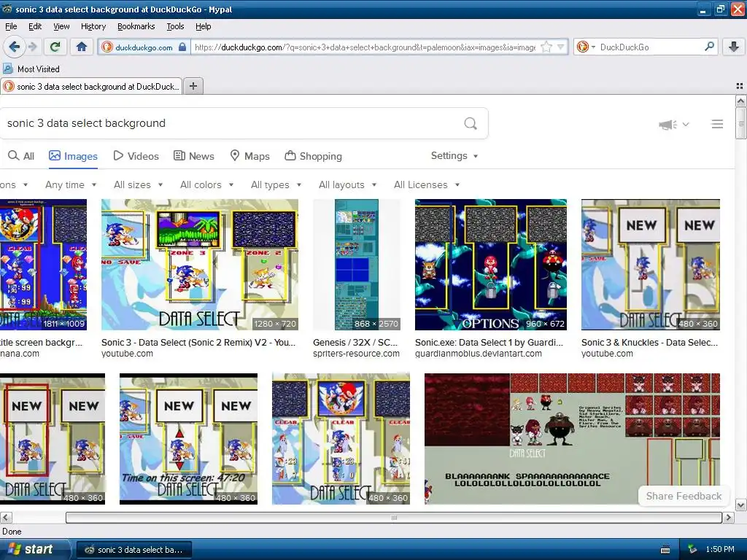Open the BLAAAANK SPAAAACE data select thumbnail
This screenshot has height=560, width=747.
coord(572,438)
